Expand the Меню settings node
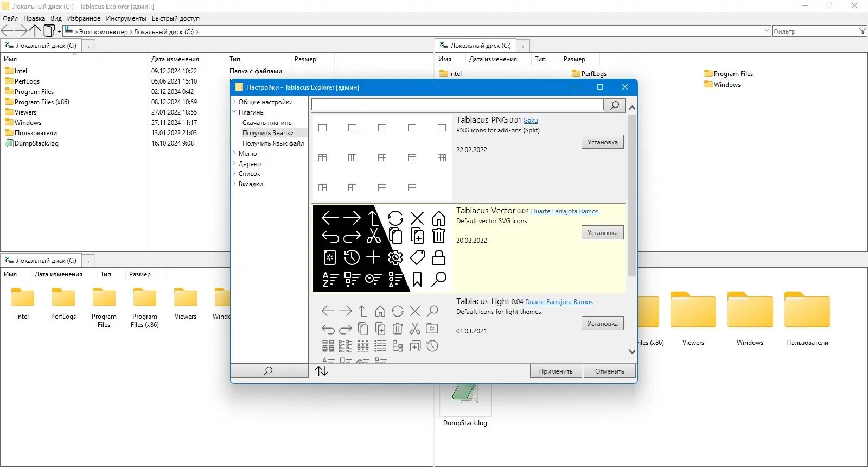The height and width of the screenshot is (467, 868). coord(234,153)
